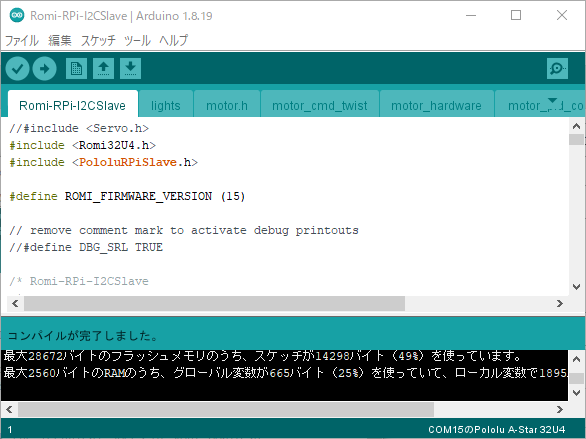The width and height of the screenshot is (586, 439).
Task: Maximize the Arduino window
Action: (516, 15)
